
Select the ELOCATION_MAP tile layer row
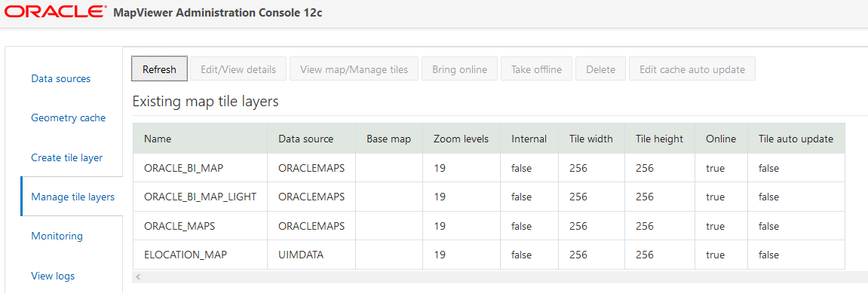click(489, 255)
